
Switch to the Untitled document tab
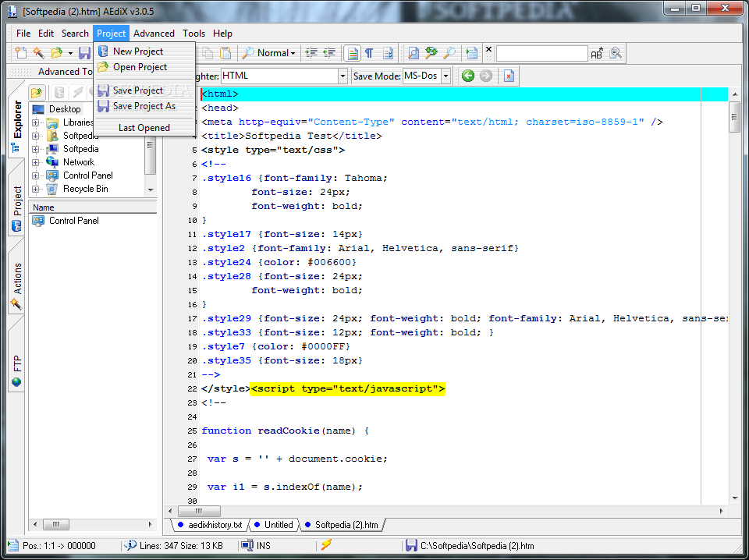pos(274,525)
